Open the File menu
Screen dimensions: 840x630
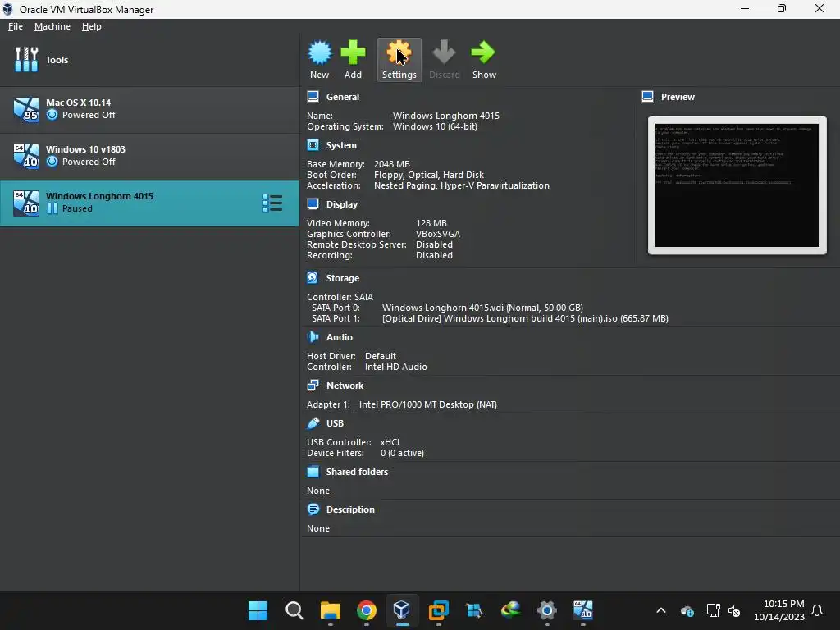(x=16, y=26)
